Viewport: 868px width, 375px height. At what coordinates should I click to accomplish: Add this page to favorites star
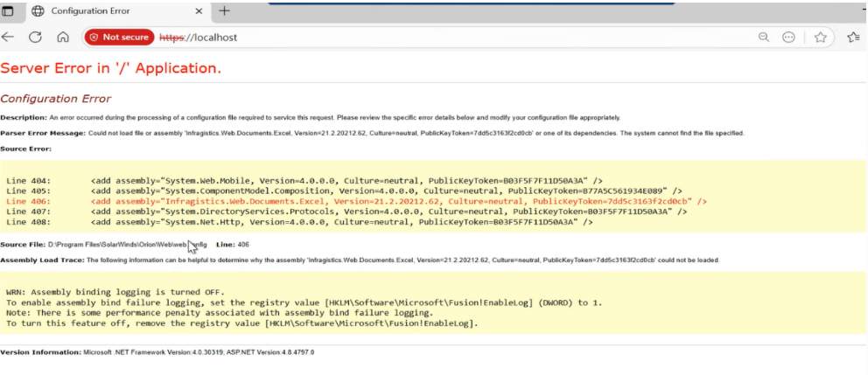821,38
